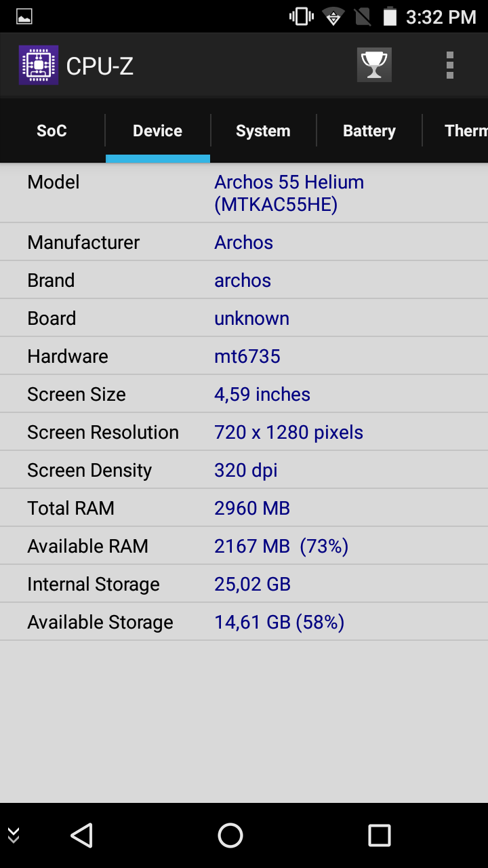Tap the Available RAM 2167 MB row
488x868 pixels.
[x=244, y=546]
